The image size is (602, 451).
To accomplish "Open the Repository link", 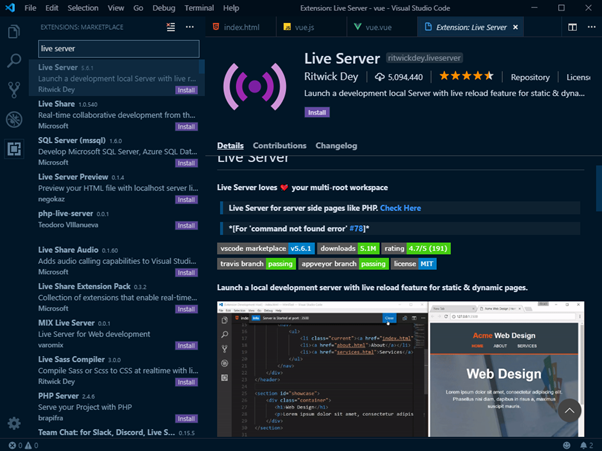I will pyautogui.click(x=530, y=77).
